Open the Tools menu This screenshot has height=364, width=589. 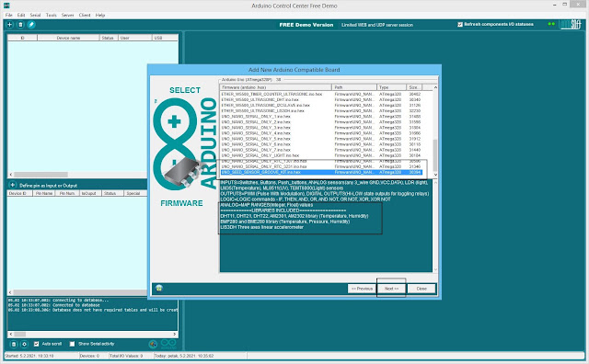pos(52,15)
